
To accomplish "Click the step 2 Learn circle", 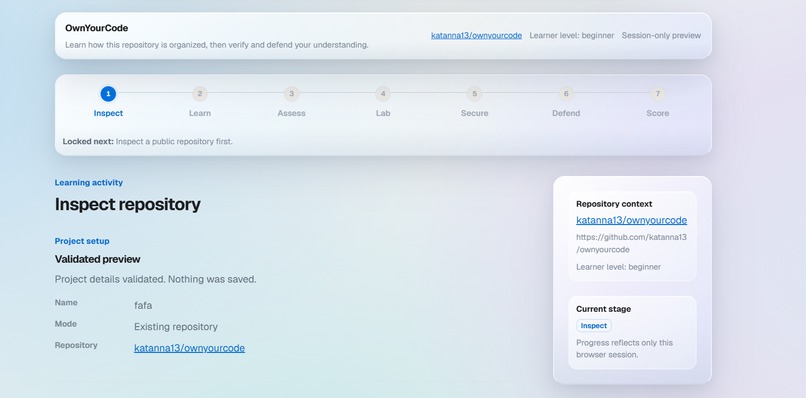I will pyautogui.click(x=199, y=94).
